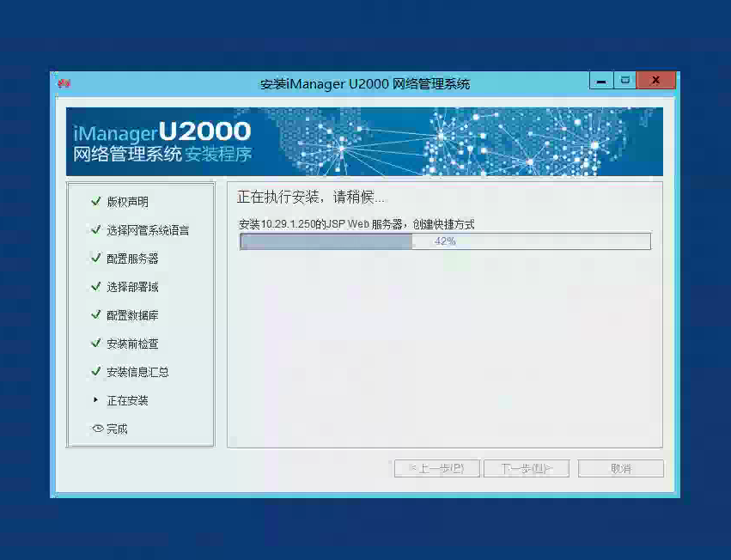The width and height of the screenshot is (731, 560).
Task: Click the checkmark icon next to 选择网管系统语言
Action: coord(95,230)
